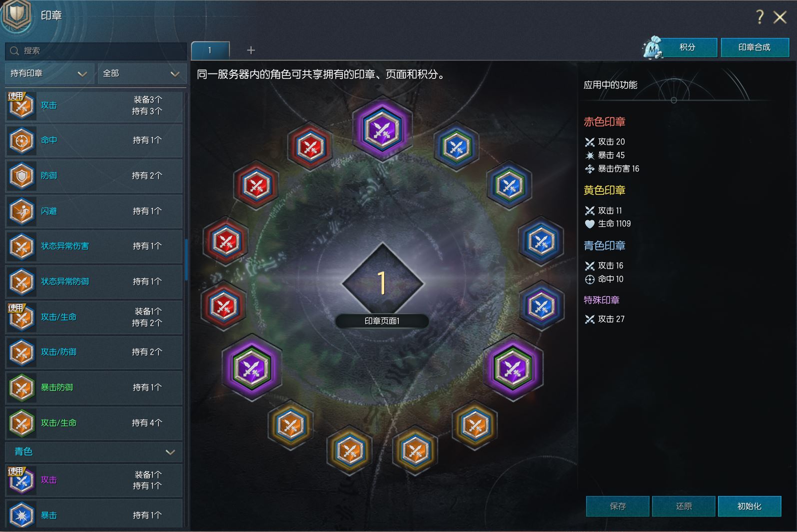This screenshot has width=797, height=532.
Task: Click the 积分 points button
Action: (x=688, y=47)
